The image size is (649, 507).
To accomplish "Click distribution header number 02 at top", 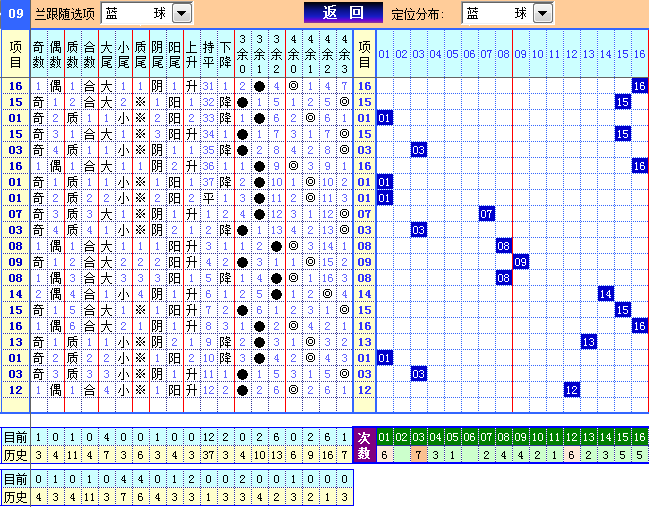I will pyautogui.click(x=401, y=54).
